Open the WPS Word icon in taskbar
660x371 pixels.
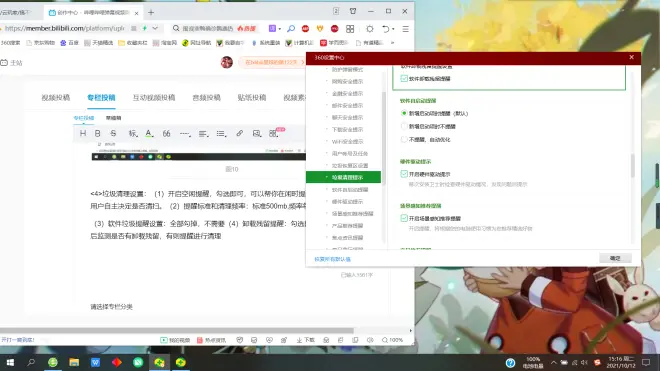[x=96, y=362]
